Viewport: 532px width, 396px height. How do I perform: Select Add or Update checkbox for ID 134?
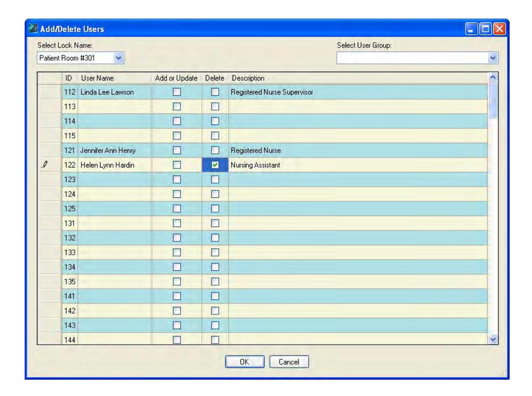[x=177, y=267]
